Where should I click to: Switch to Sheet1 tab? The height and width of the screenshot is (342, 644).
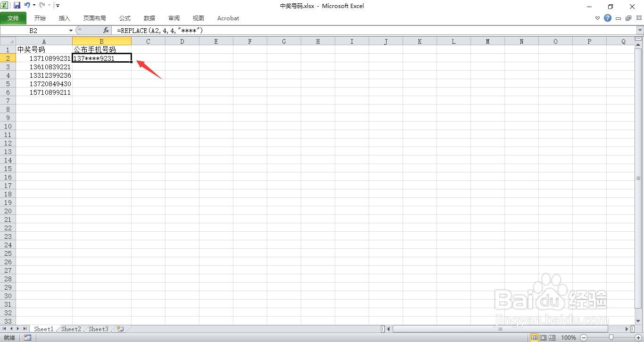click(x=43, y=329)
